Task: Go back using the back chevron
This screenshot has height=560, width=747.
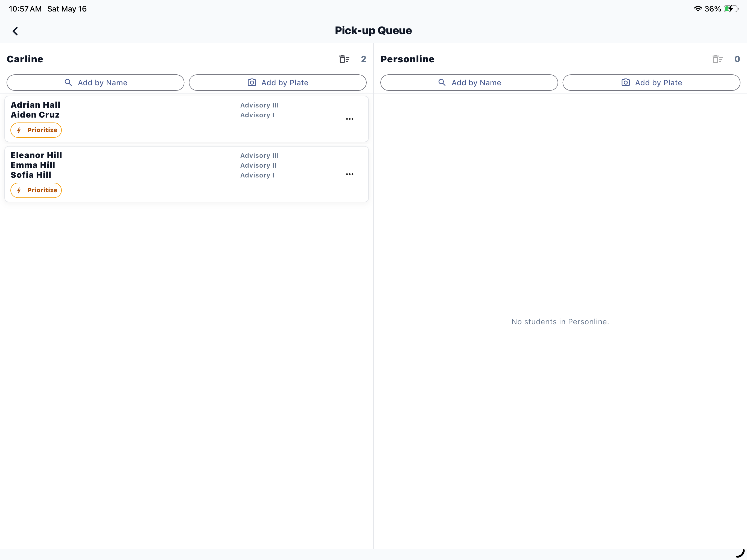Action: [15, 31]
